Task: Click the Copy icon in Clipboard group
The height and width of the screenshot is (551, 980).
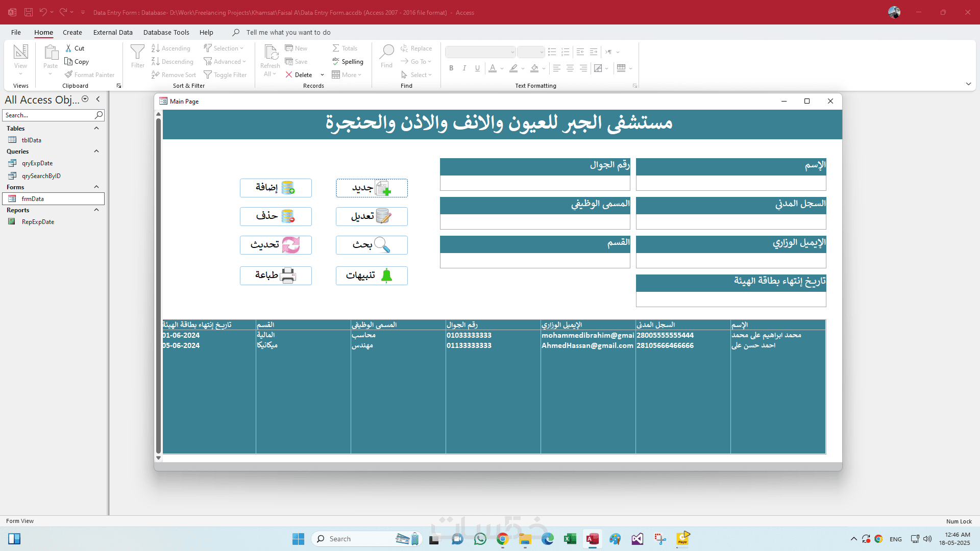Action: [x=69, y=61]
